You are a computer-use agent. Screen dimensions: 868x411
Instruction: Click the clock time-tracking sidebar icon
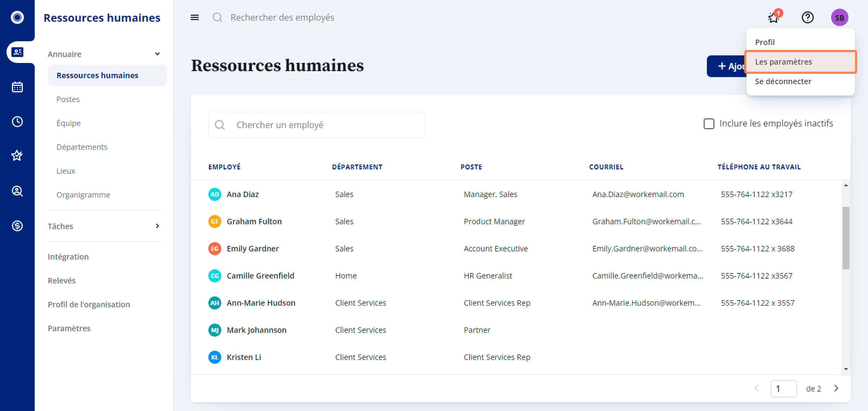pos(17,122)
